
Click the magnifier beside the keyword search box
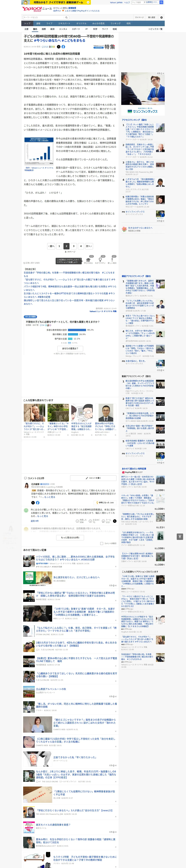(66, 18)
